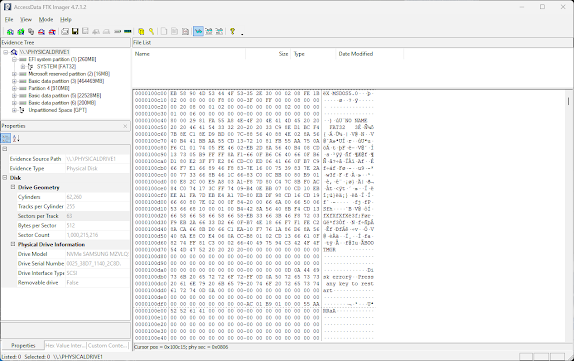The width and height of the screenshot is (574, 361).
Task: Collapse the Drive Geometry section
Action: coord(13,187)
